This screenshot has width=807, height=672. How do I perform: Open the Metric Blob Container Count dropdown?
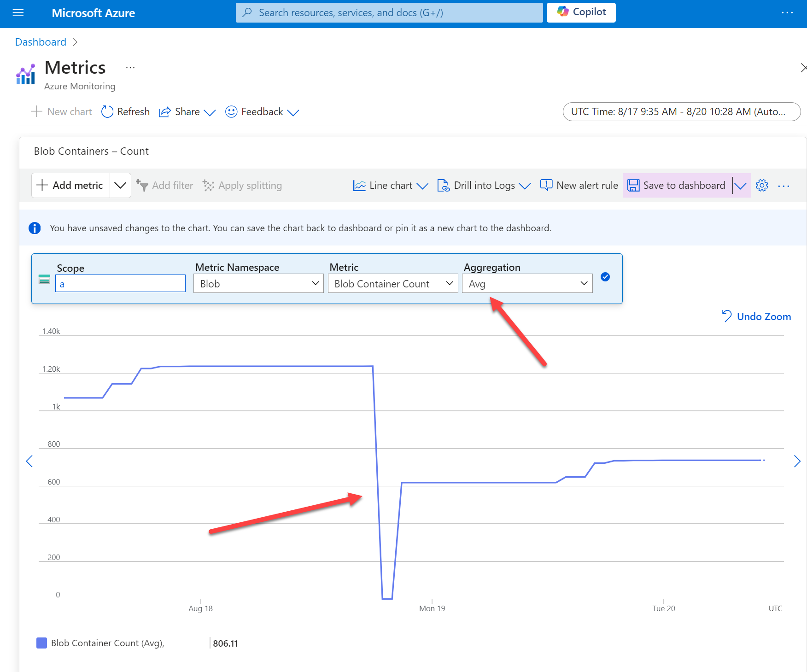(x=393, y=283)
